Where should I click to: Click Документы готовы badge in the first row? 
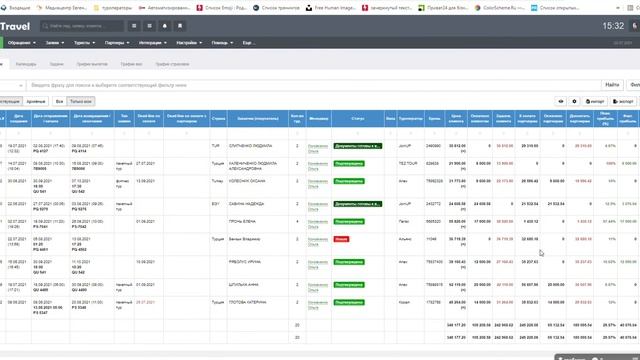358,146
